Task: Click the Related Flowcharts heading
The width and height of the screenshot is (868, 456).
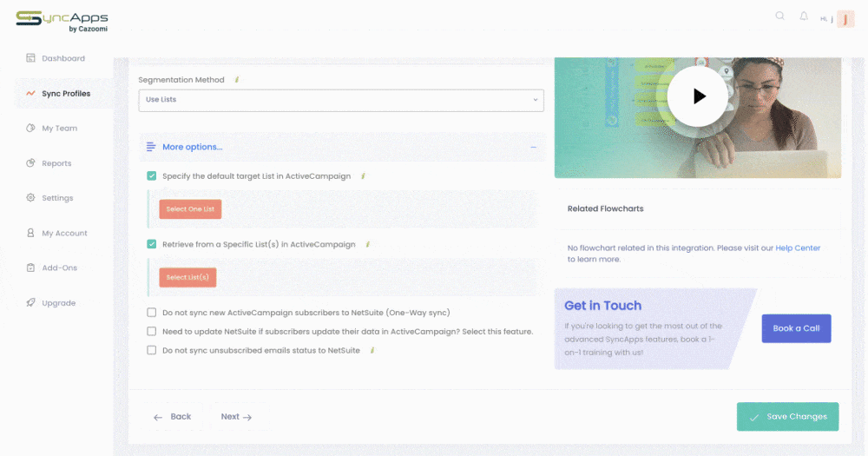Action: tap(605, 208)
